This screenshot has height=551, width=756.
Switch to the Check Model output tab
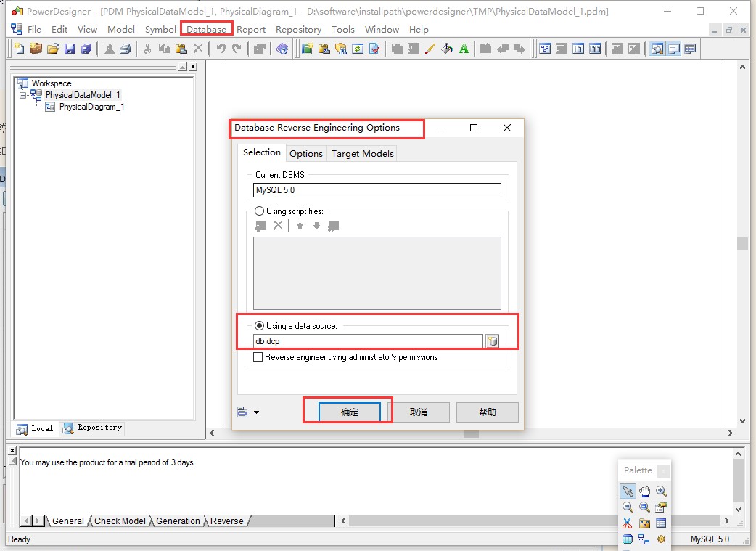coord(120,521)
